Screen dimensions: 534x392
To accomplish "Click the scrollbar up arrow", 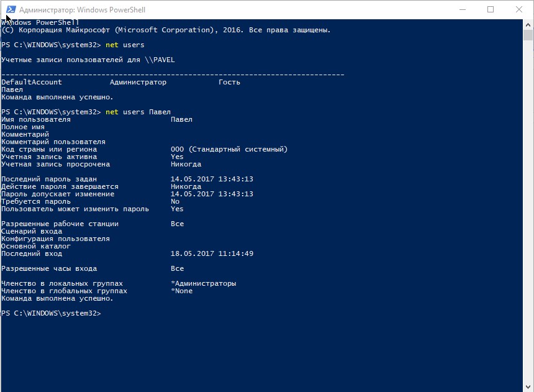I will click(528, 25).
